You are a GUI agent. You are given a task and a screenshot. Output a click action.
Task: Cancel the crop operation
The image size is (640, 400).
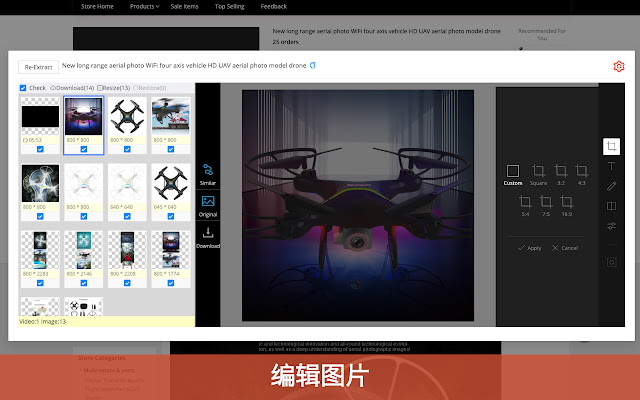click(565, 247)
